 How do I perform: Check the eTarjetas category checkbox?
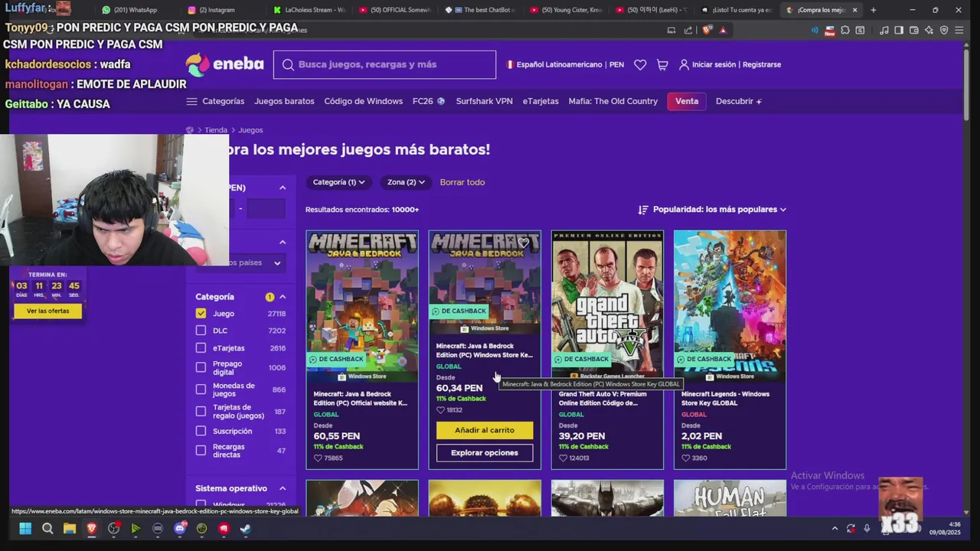[x=201, y=348]
